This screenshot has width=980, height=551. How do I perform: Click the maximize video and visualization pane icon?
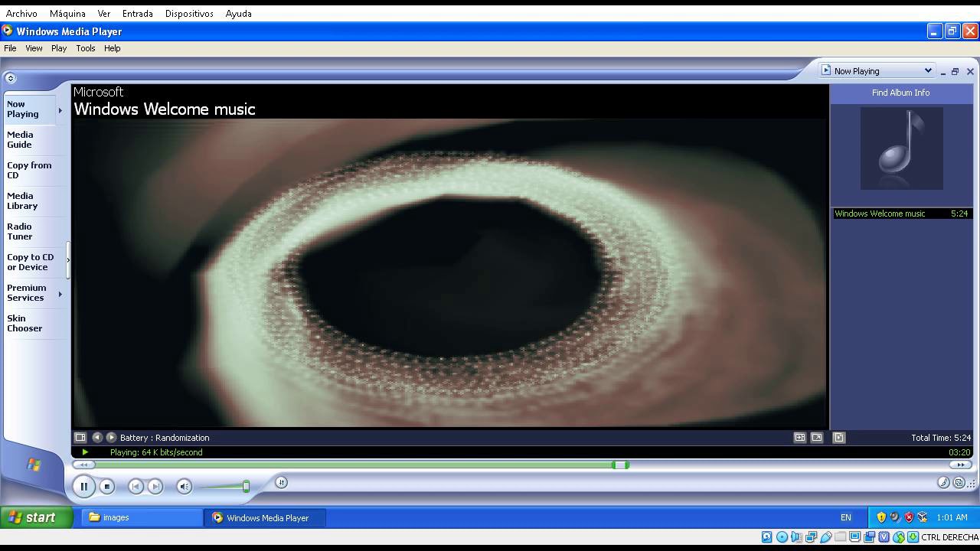799,438
